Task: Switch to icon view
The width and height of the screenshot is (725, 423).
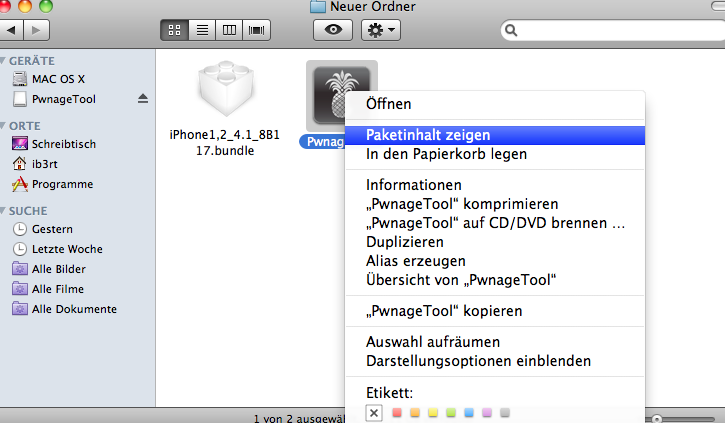Action: click(174, 31)
